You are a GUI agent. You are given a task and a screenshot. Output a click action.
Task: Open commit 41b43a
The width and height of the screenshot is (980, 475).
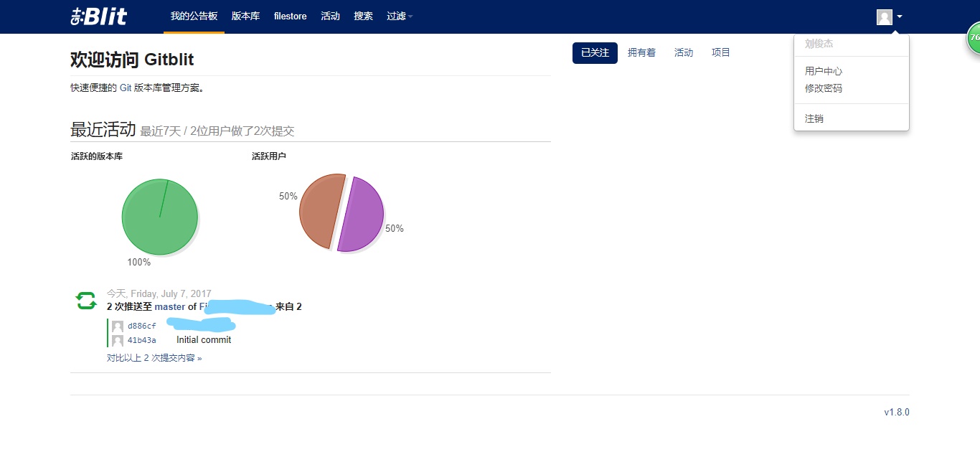point(142,341)
